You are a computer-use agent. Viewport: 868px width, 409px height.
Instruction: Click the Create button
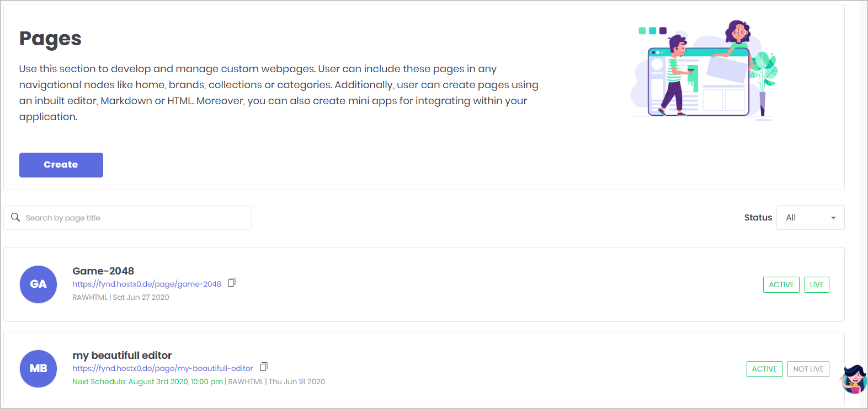tap(61, 165)
